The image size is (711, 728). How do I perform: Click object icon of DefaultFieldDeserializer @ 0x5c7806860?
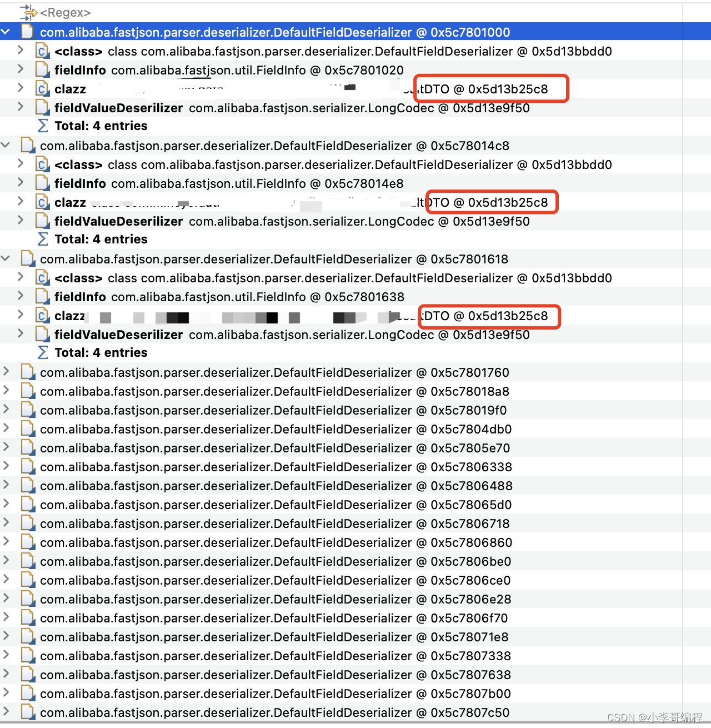coord(28,542)
